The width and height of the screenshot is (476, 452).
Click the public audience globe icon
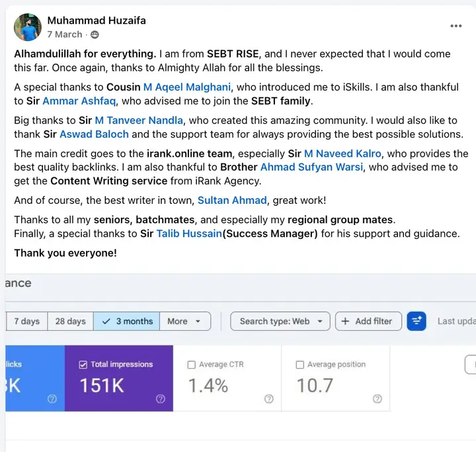coord(95,34)
